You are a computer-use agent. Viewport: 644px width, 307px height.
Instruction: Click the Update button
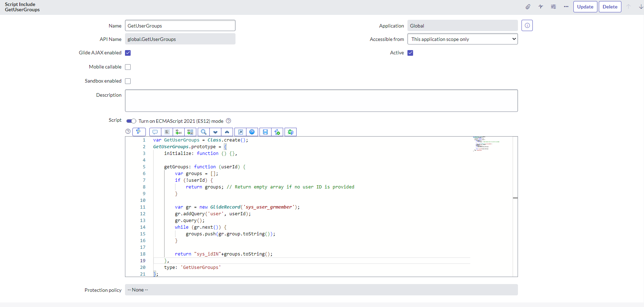pos(585,7)
